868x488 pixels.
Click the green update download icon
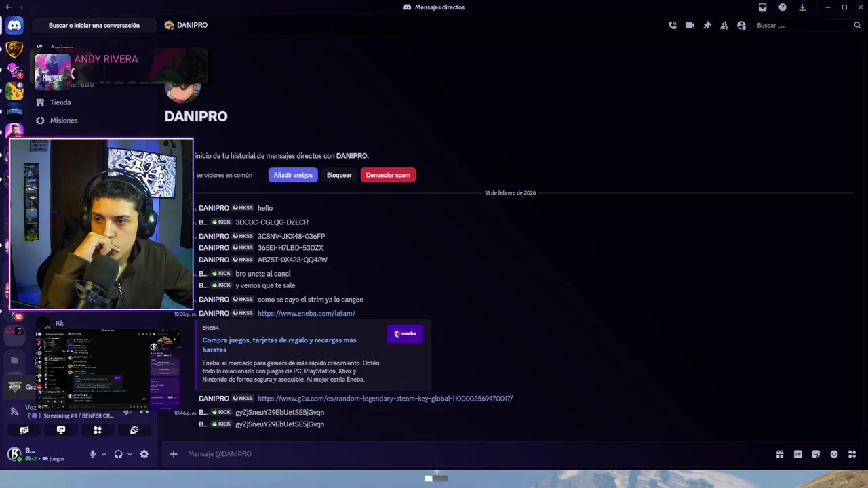tap(802, 7)
